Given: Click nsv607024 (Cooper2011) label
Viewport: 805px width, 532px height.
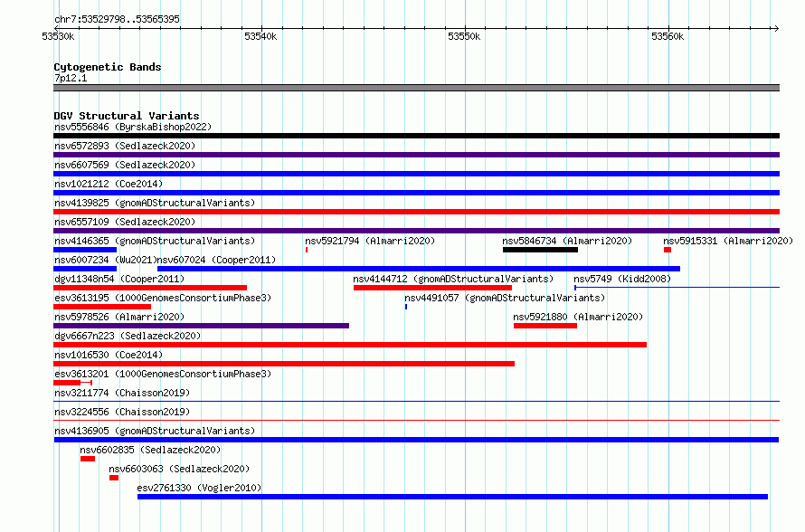Looking at the screenshot, I should tap(216, 260).
